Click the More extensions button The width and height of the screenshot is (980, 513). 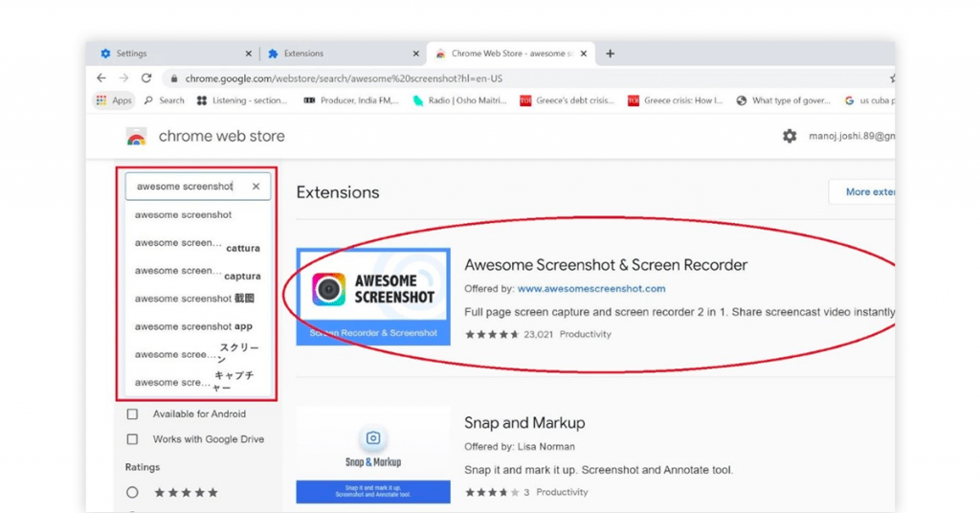click(862, 191)
